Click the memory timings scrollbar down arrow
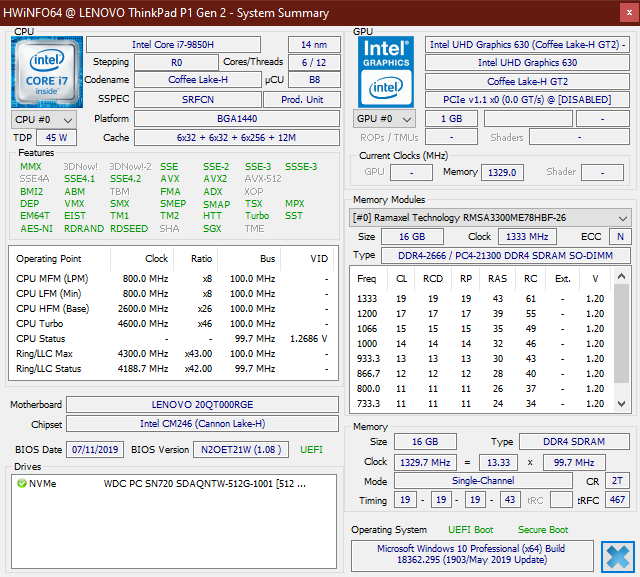Screen dimensions: 640x577 621,404
